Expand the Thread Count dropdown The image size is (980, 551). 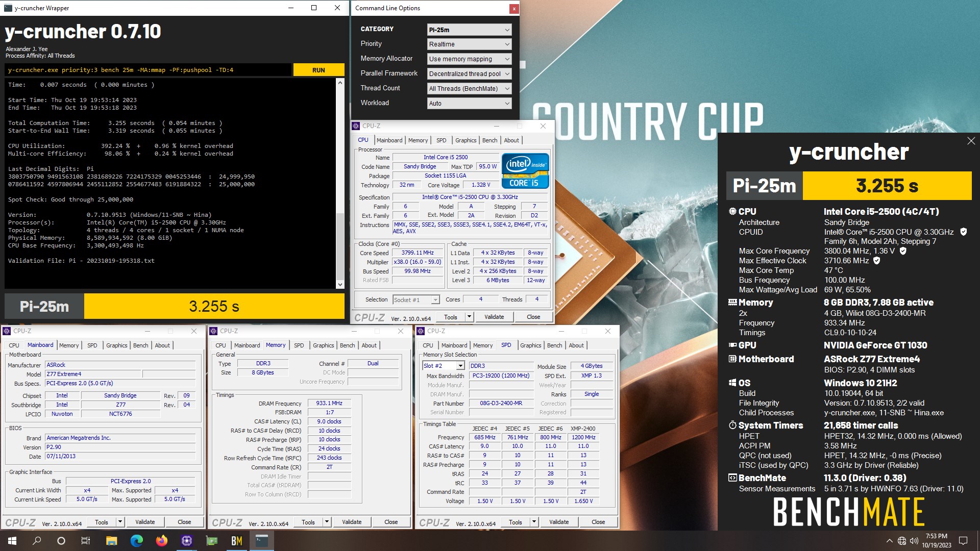coord(469,89)
